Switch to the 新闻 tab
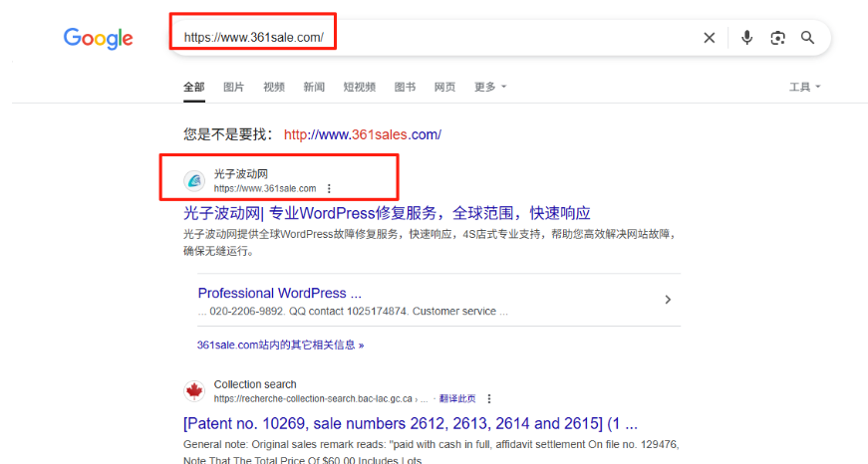Screen dimensions: 868x464 pos(314,87)
